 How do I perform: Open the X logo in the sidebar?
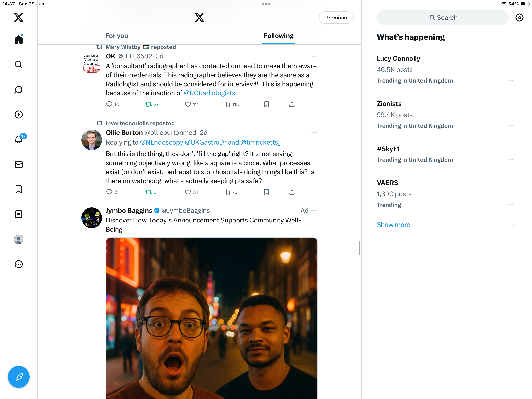point(18,18)
